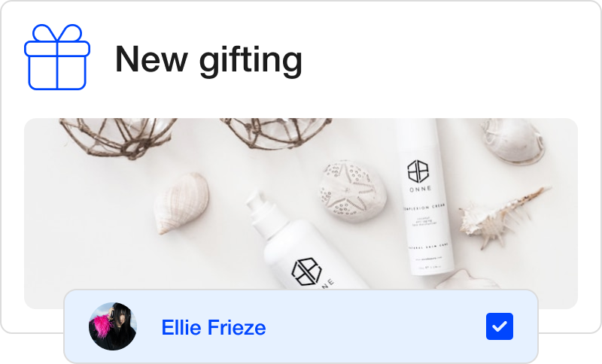Click the ribbed seashell beside the pump bottle
The height and width of the screenshot is (364, 602).
(181, 202)
